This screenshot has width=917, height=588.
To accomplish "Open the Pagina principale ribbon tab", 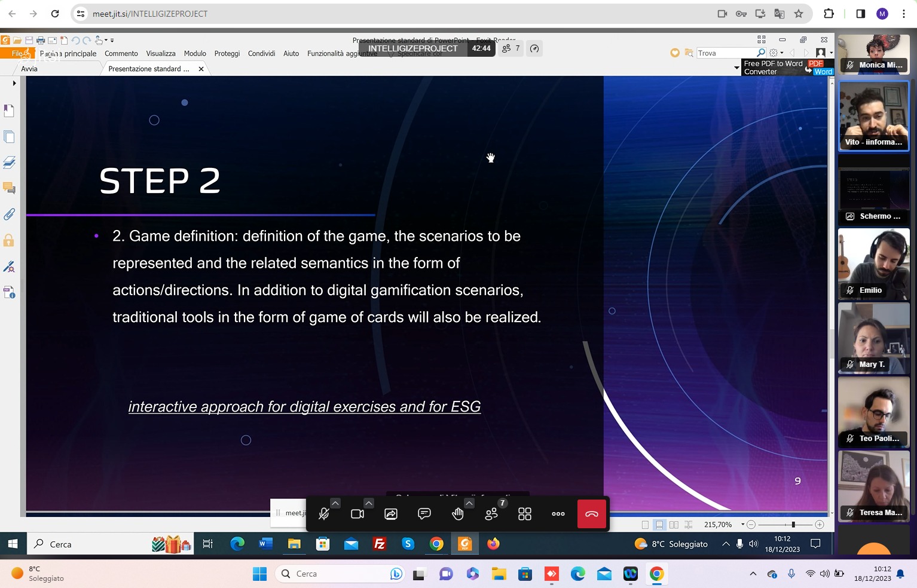I will point(68,53).
